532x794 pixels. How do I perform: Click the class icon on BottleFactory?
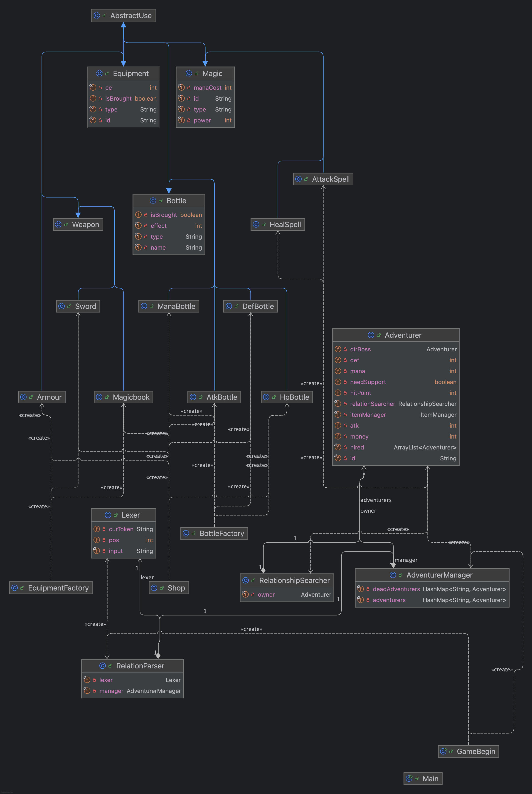click(x=186, y=533)
